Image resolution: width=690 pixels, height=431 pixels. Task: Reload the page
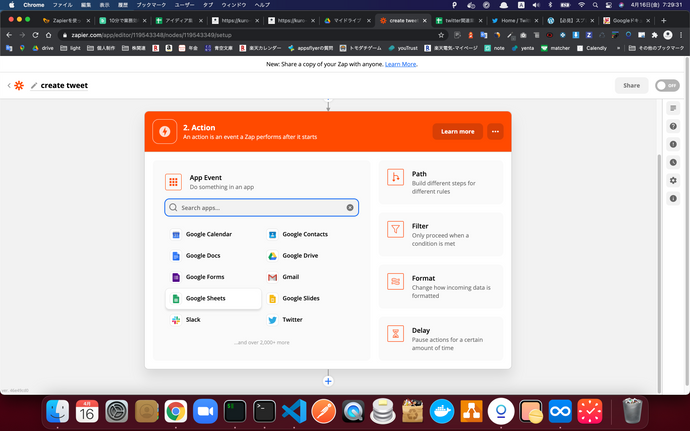tap(35, 35)
